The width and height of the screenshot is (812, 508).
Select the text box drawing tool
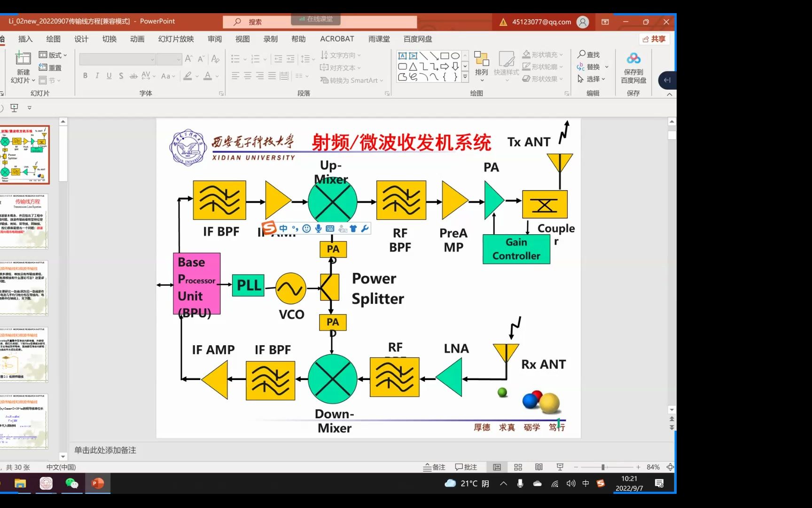click(403, 56)
